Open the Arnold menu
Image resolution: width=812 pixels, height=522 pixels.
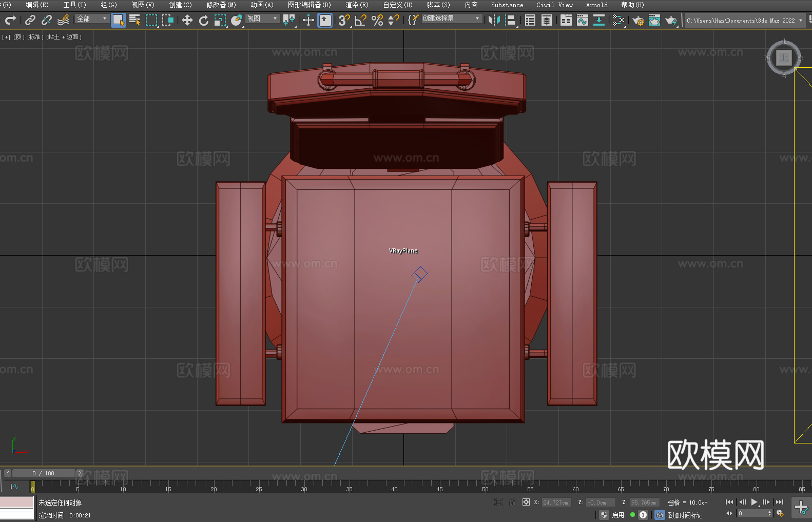point(597,5)
